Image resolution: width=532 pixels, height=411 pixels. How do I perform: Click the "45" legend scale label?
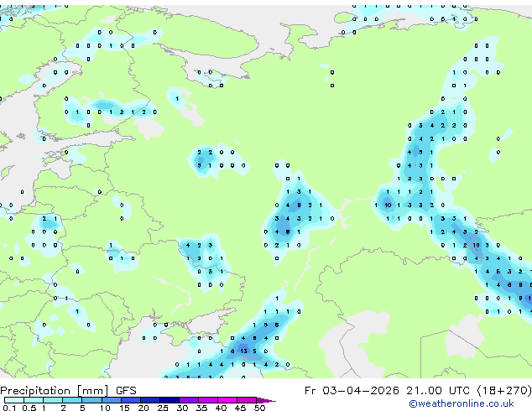click(240, 408)
